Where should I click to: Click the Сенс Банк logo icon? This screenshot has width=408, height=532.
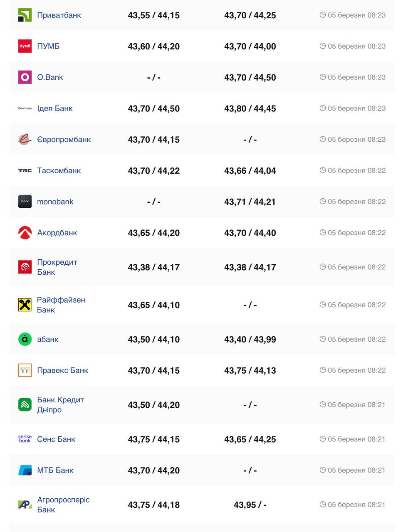pyautogui.click(x=25, y=439)
